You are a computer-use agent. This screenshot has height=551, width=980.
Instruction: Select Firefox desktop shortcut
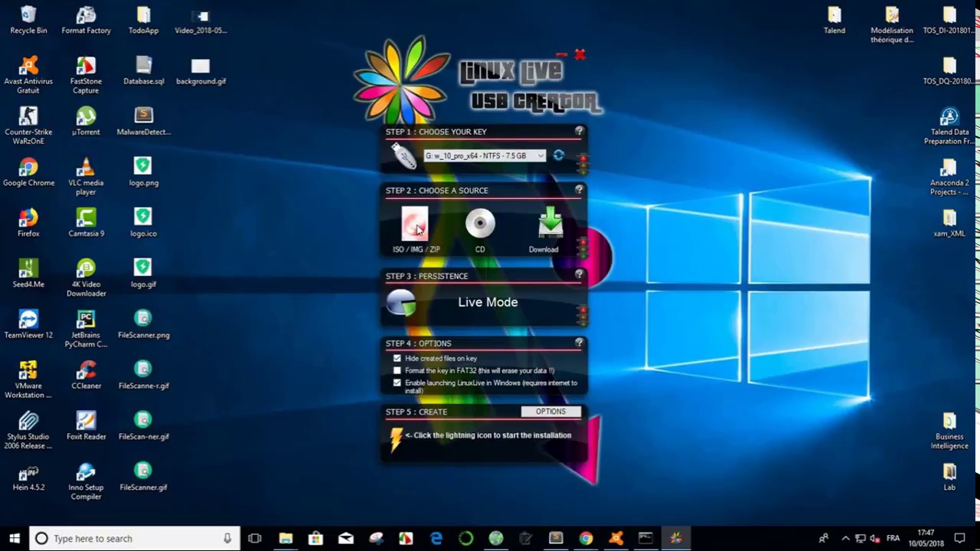tap(28, 223)
